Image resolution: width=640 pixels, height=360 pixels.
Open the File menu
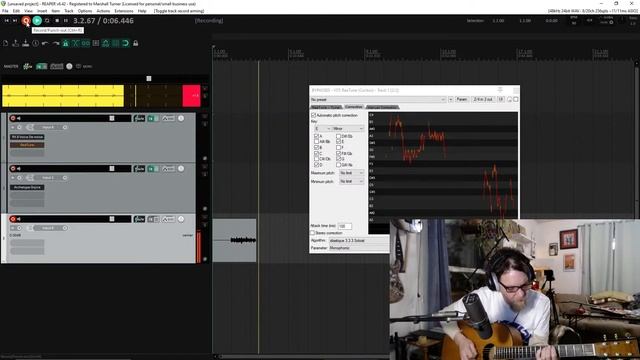5,11
